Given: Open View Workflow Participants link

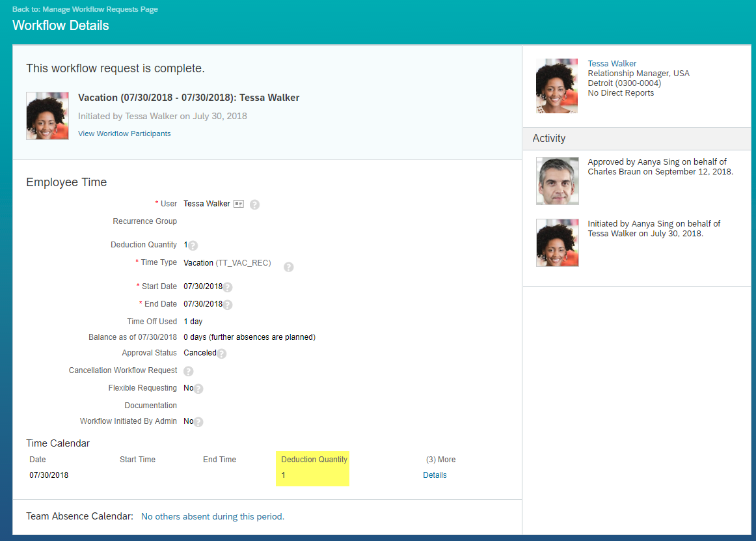Looking at the screenshot, I should 124,133.
